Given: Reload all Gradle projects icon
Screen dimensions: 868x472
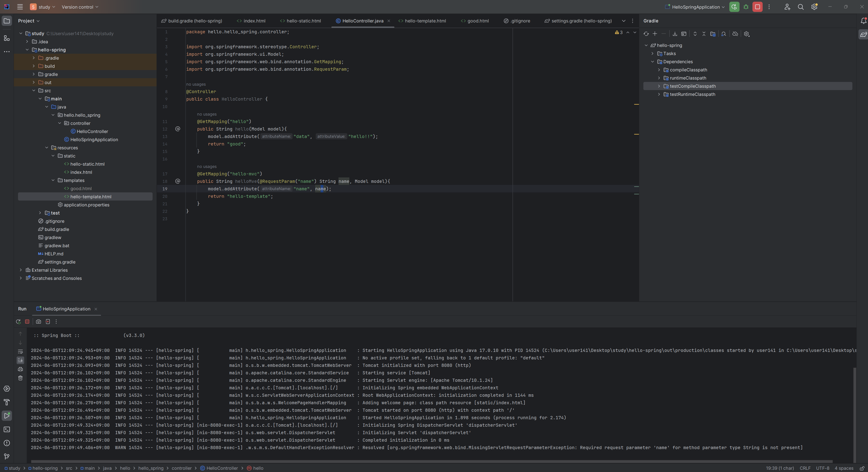Looking at the screenshot, I should 646,34.
